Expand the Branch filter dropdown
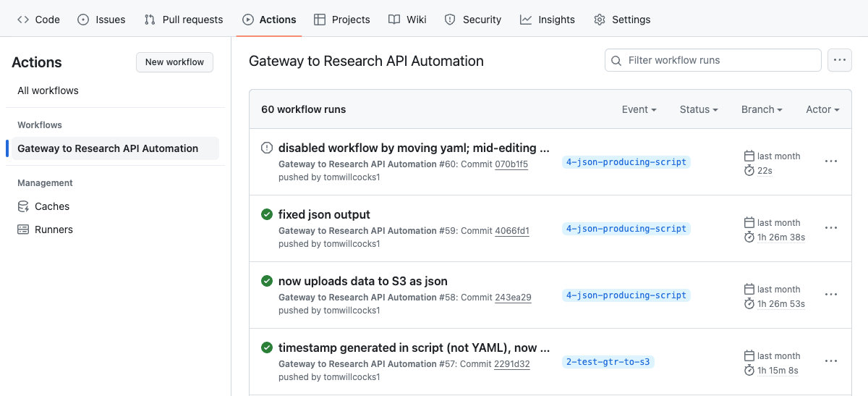 (762, 109)
